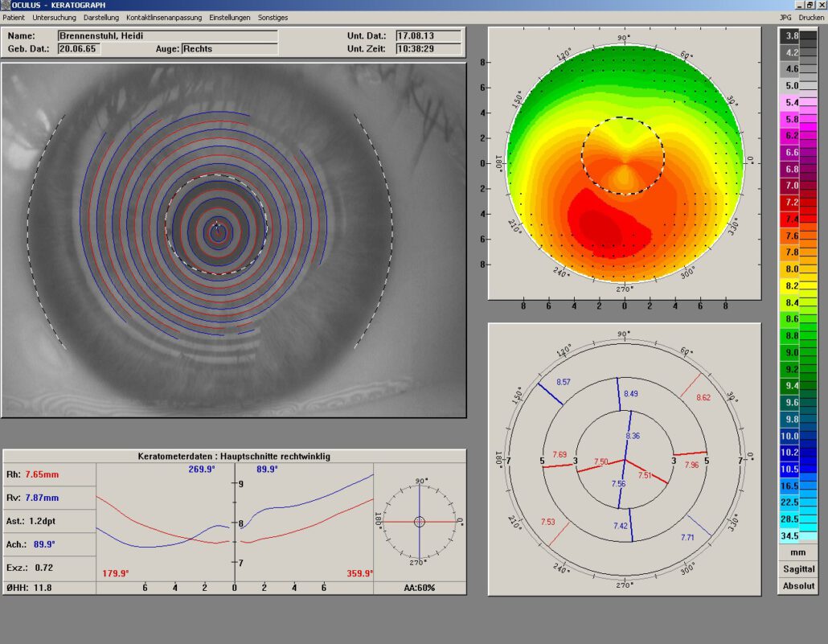This screenshot has width=828, height=644.
Task: Toggle the Sagittal map mode button
Action: click(x=797, y=569)
